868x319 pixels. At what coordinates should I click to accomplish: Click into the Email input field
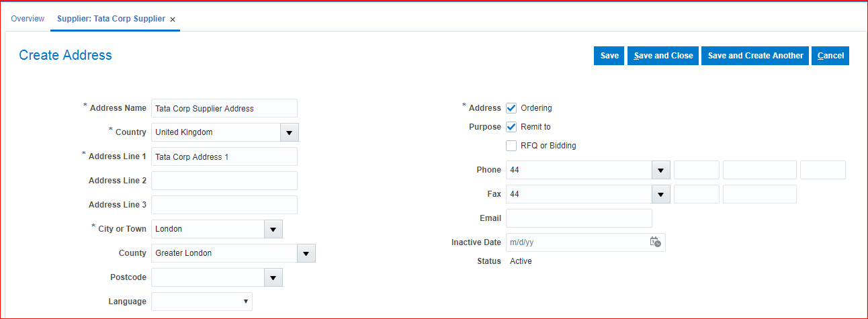578,218
